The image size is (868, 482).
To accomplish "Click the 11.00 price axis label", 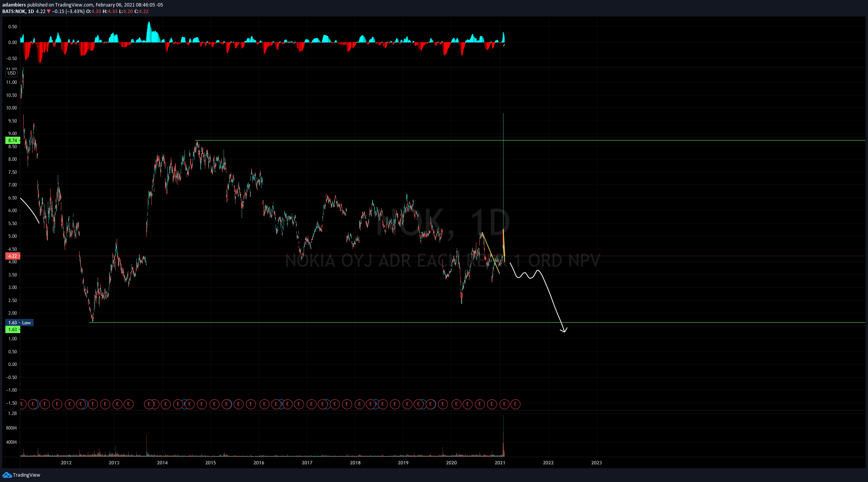I will coord(11,82).
